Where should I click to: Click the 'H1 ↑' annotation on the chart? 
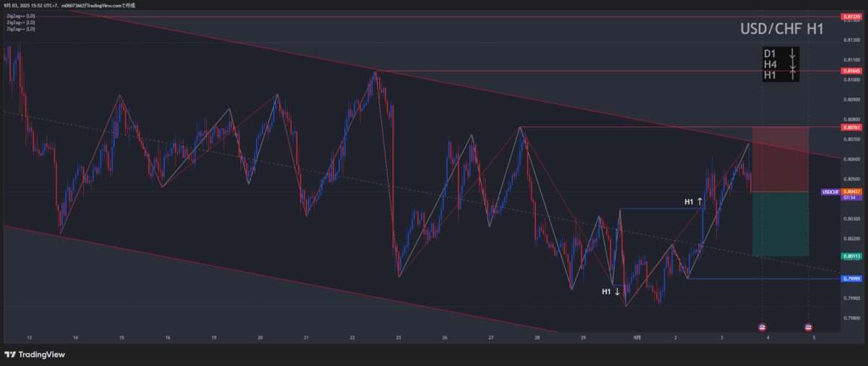[694, 201]
